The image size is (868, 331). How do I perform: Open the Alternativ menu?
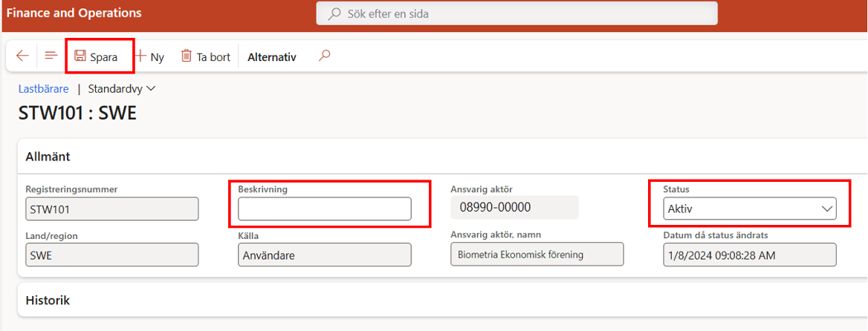pos(272,57)
